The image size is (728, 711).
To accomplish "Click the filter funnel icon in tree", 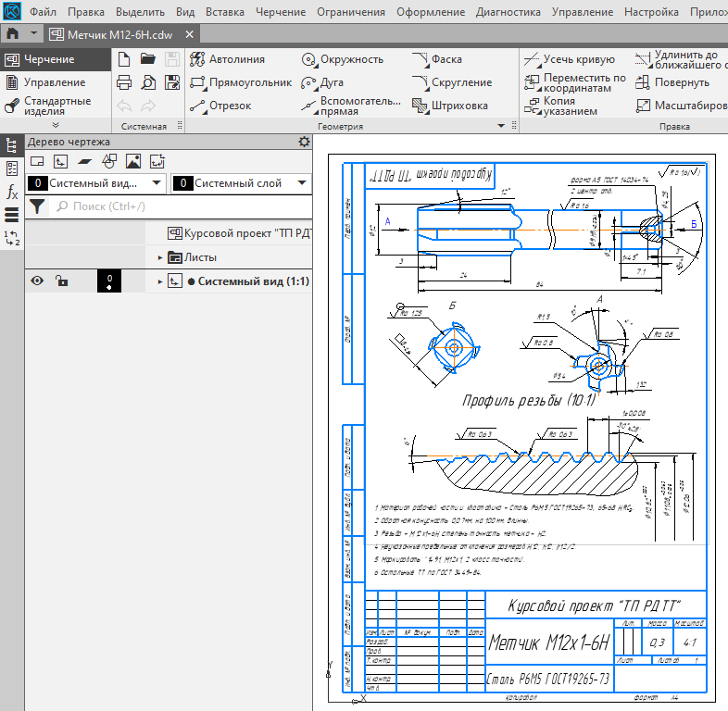I will [x=36, y=206].
